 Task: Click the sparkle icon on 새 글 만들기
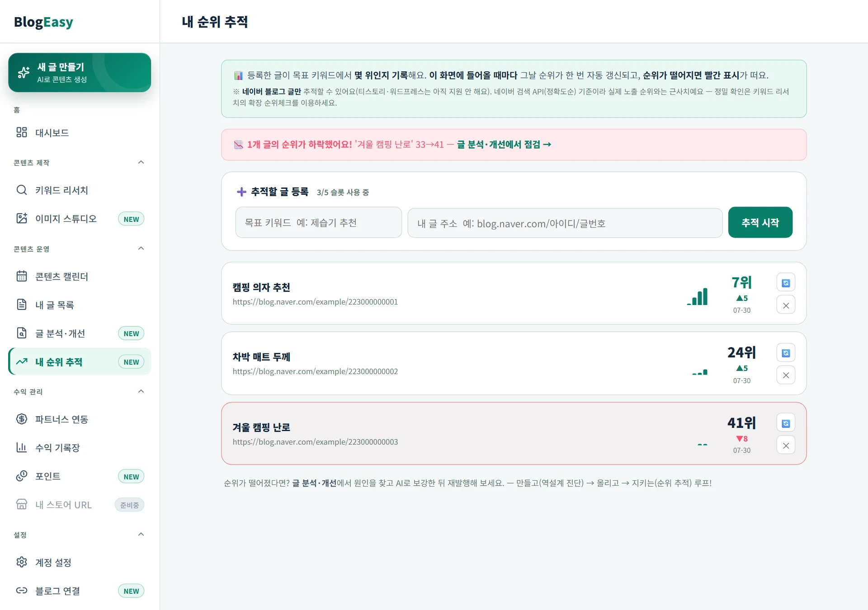(24, 72)
